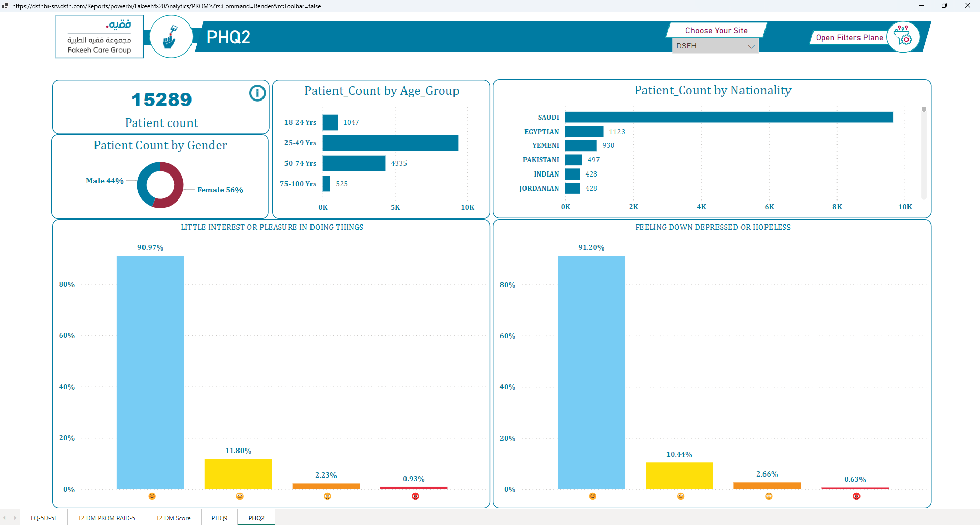The image size is (980, 525).
Task: Click red angry emoji under 0.93% bar
Action: coord(415,496)
